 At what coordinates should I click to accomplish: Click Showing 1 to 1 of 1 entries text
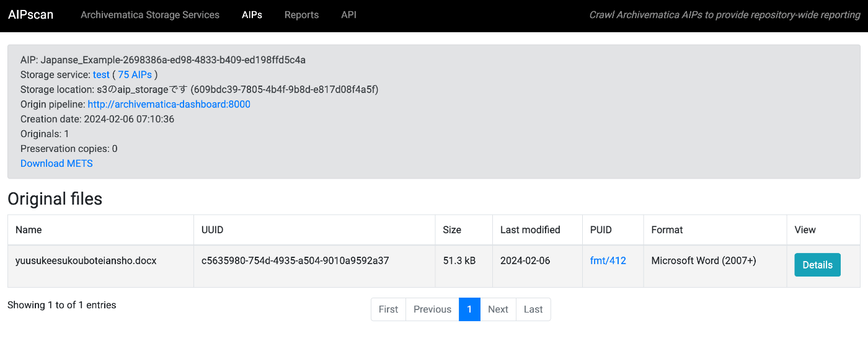[62, 305]
